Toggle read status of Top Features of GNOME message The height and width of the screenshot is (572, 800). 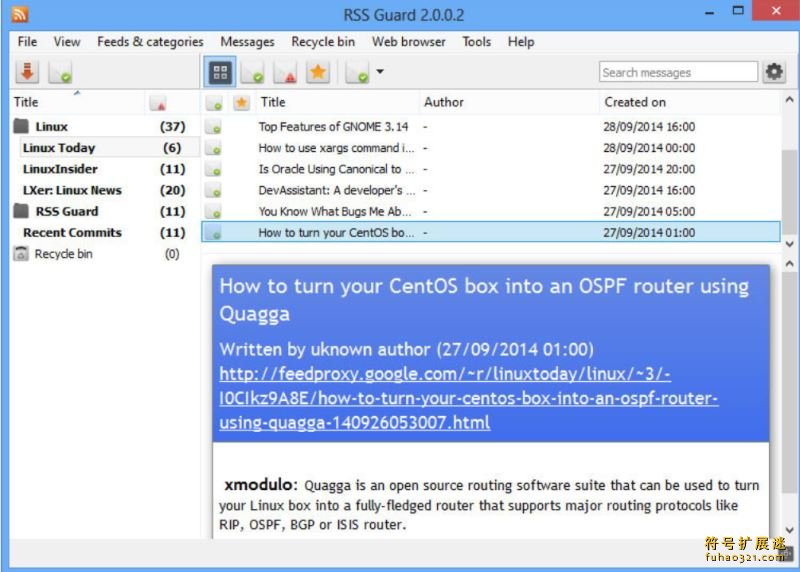point(213,127)
